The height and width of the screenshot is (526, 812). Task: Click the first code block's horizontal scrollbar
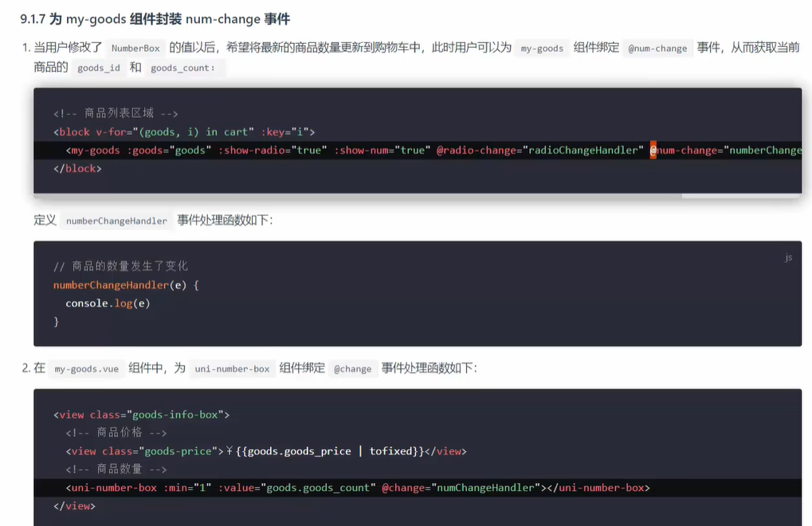[418, 196]
